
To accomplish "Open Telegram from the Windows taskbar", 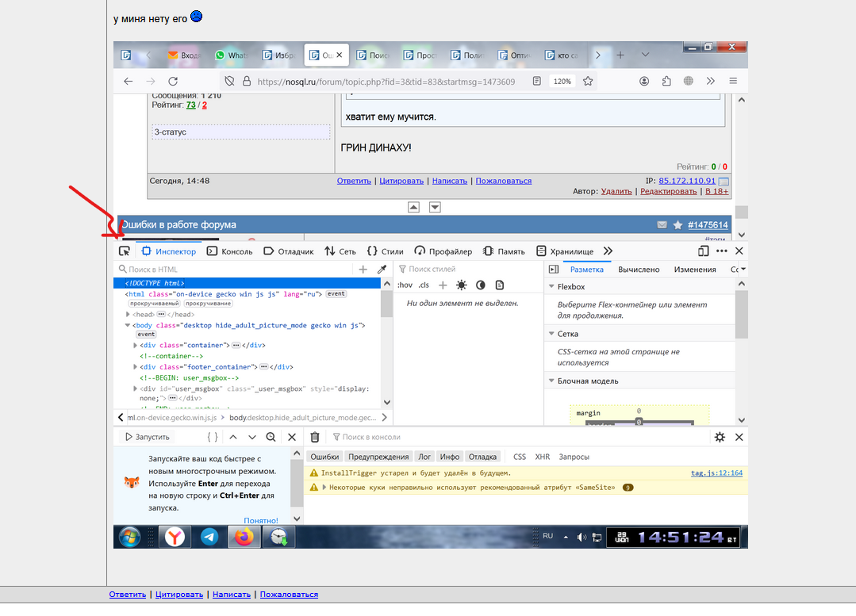I will tap(209, 538).
